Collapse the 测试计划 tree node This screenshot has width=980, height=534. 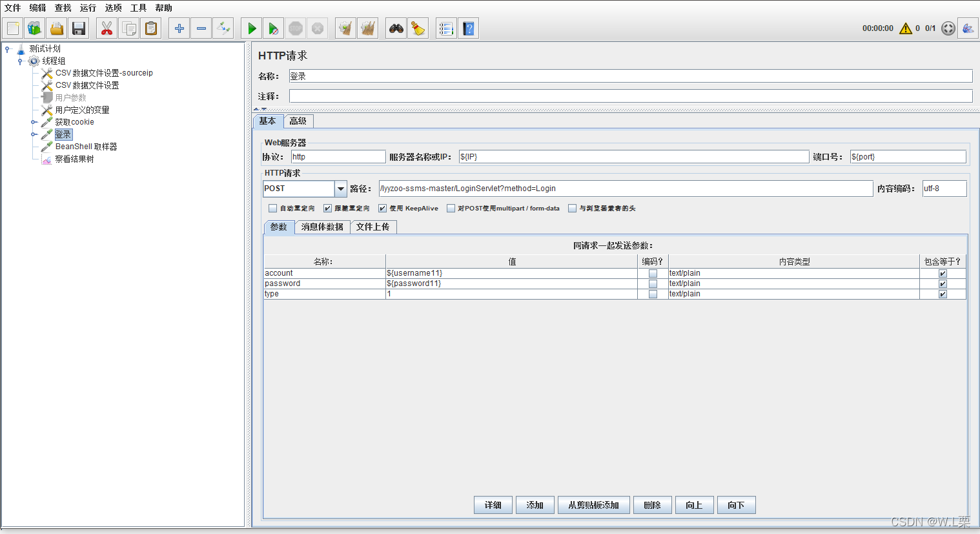pyautogui.click(x=7, y=49)
